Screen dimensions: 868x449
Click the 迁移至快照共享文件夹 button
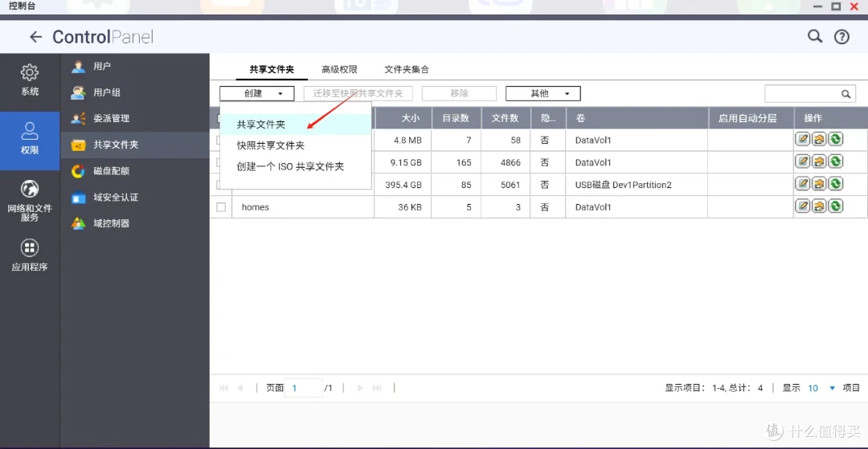(358, 93)
